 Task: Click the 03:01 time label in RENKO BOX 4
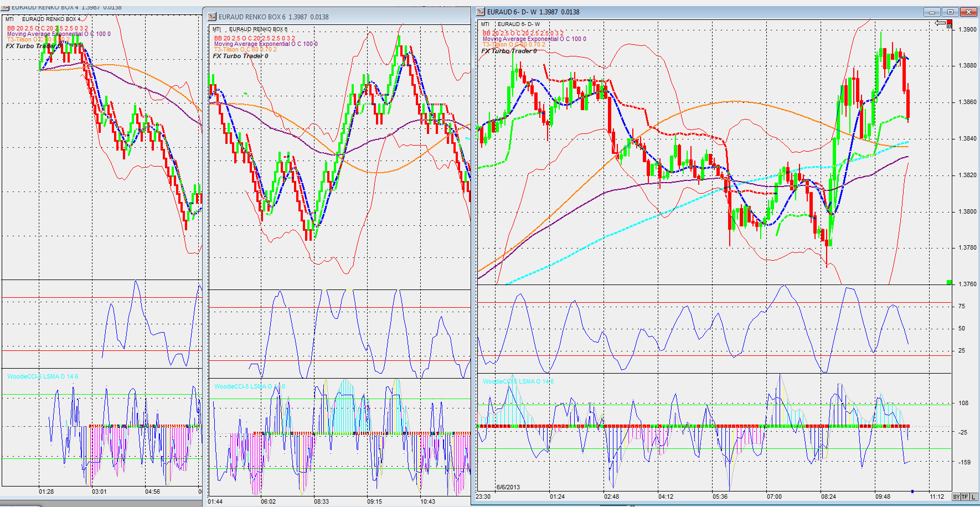pos(99,492)
